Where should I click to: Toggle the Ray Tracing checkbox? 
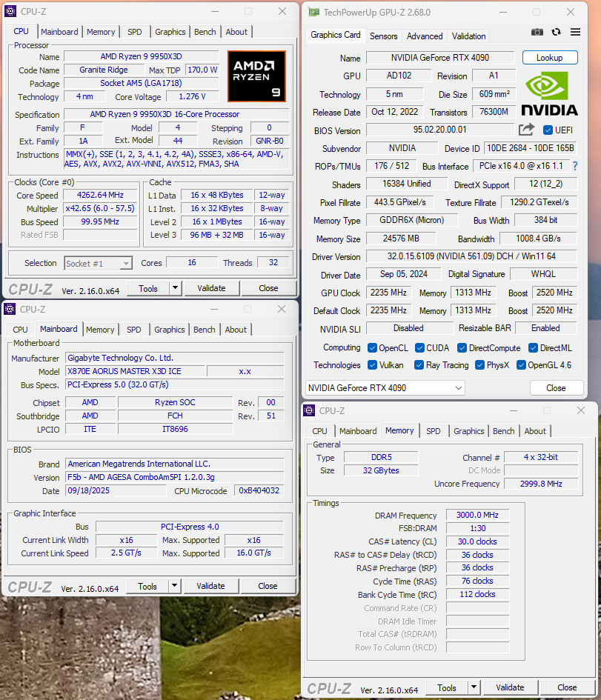click(x=420, y=365)
